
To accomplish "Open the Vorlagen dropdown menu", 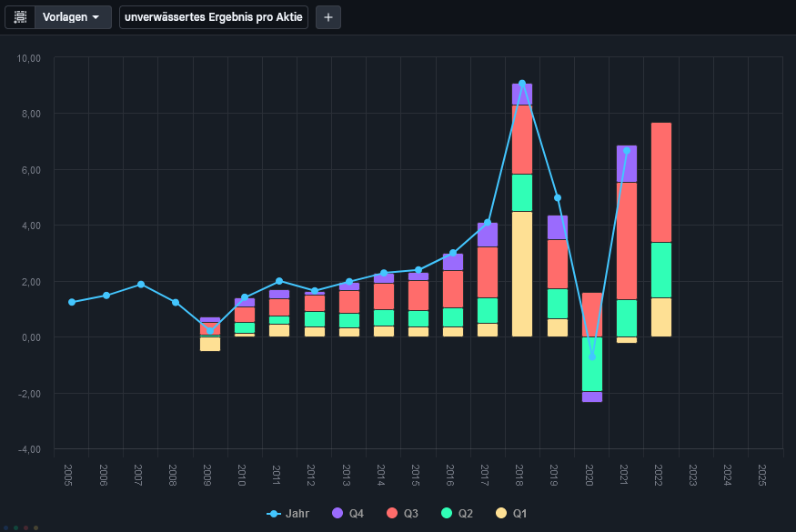I will point(72,17).
